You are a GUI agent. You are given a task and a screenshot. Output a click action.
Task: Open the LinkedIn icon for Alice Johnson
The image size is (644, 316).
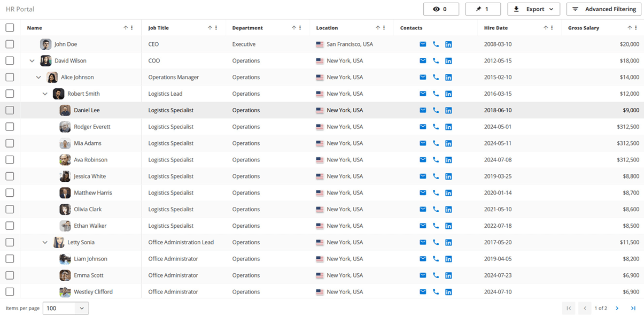pos(448,78)
